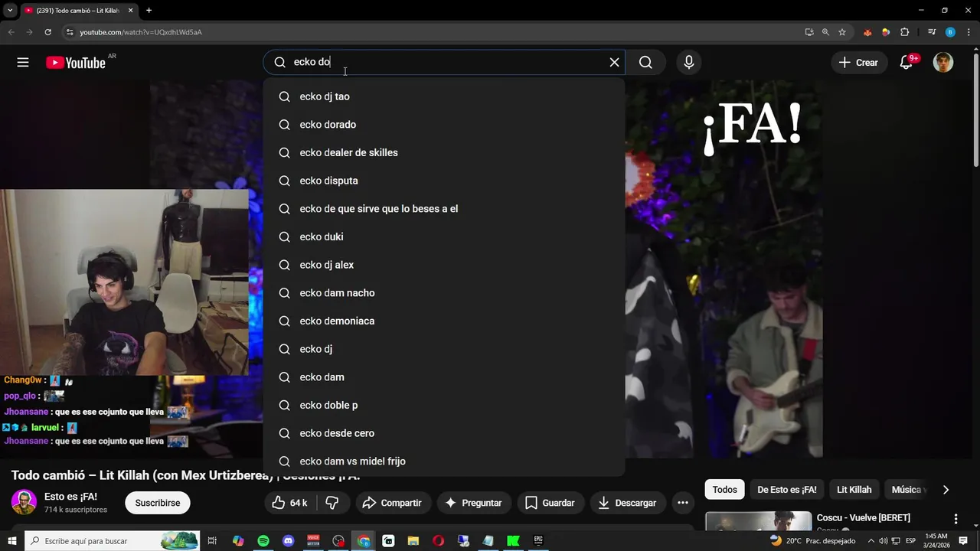
Task: Select the 'ecko dorado' suggestion
Action: click(x=444, y=125)
